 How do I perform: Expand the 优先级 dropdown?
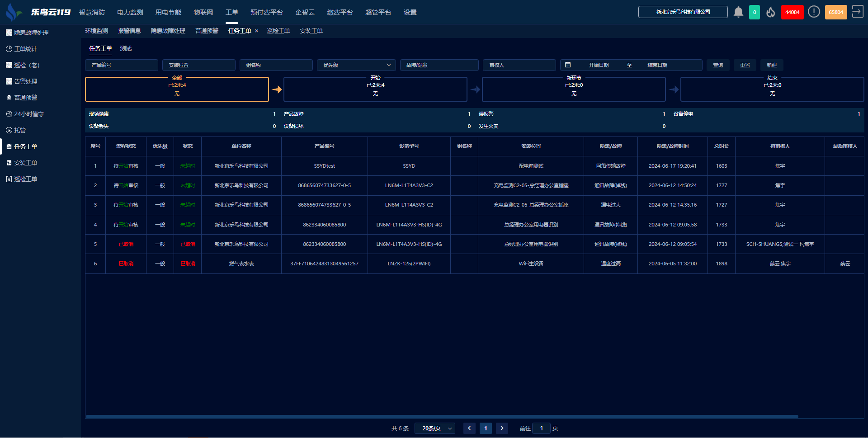356,65
